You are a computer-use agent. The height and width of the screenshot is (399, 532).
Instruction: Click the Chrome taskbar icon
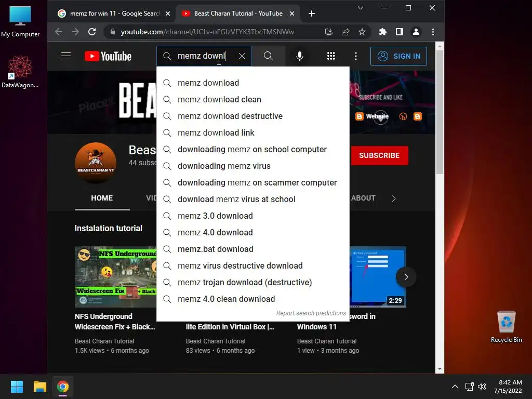pos(63,387)
